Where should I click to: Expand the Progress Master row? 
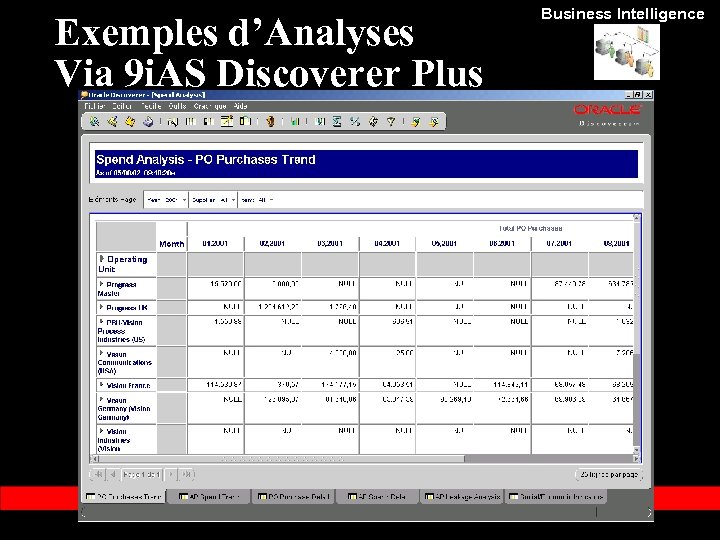point(101,284)
